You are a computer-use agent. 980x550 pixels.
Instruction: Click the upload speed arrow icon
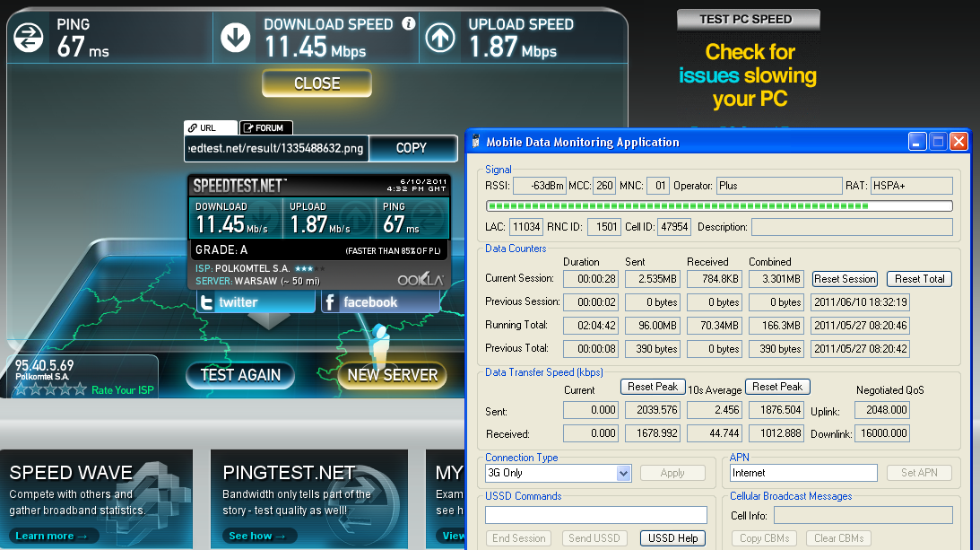click(x=440, y=38)
